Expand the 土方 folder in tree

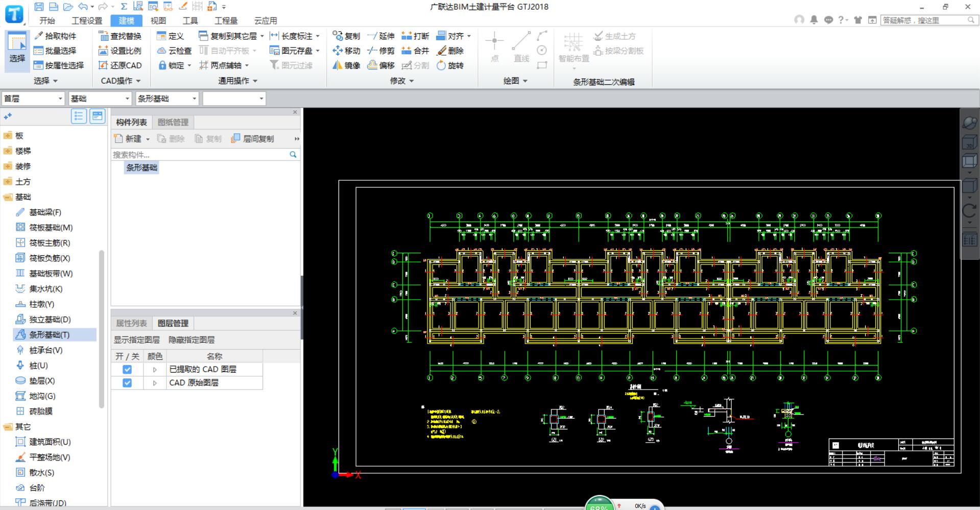tap(8, 182)
